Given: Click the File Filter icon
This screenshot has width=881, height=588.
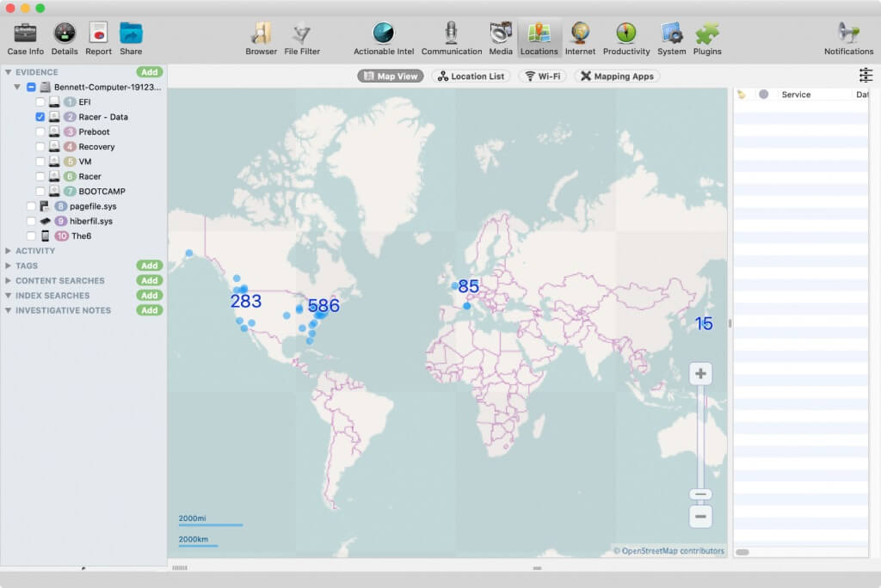Looking at the screenshot, I should (302, 34).
